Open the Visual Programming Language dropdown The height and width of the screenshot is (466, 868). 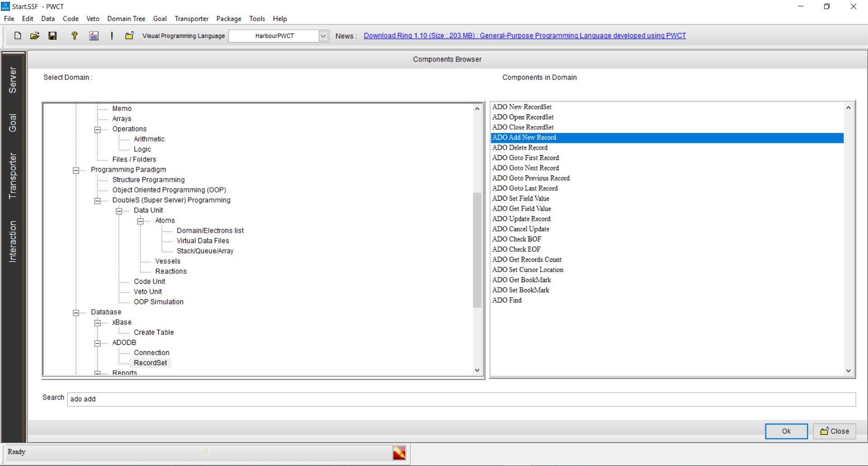coord(323,36)
